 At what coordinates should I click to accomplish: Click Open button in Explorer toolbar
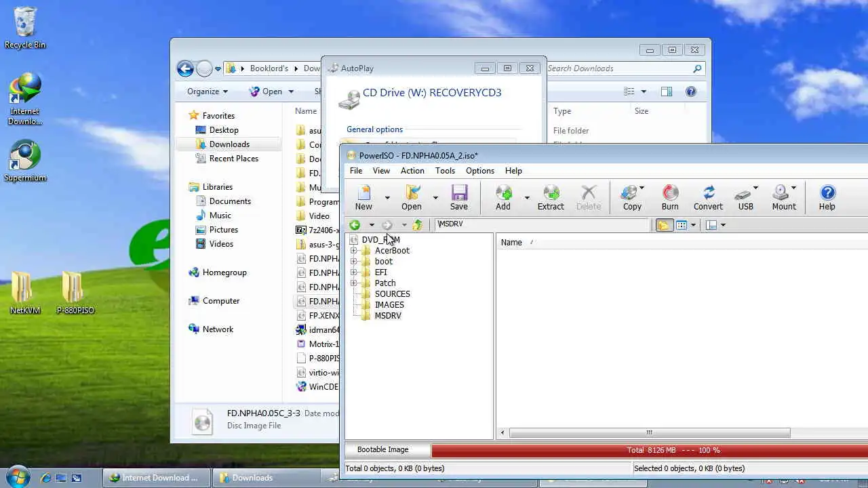tap(271, 91)
